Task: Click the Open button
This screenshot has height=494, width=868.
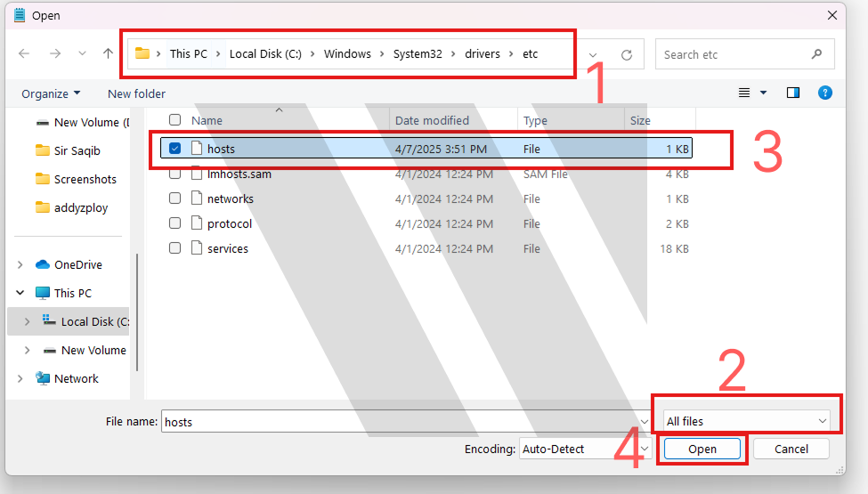Action: click(702, 449)
